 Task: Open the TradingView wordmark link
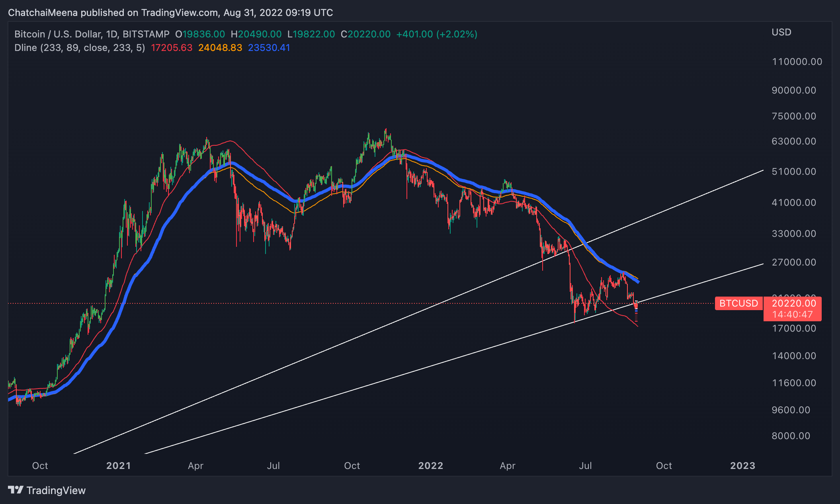pyautogui.click(x=56, y=490)
